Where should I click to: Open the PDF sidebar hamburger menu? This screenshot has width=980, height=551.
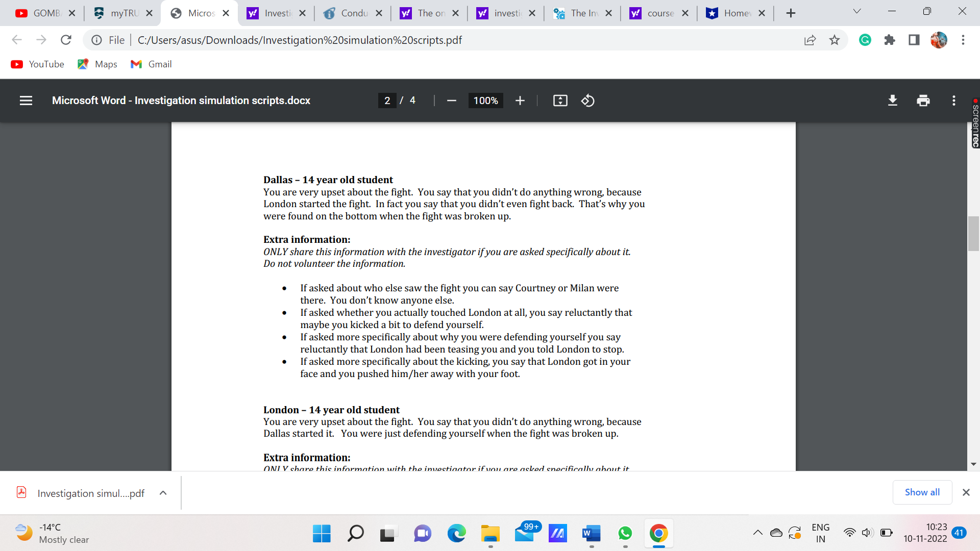point(26,101)
